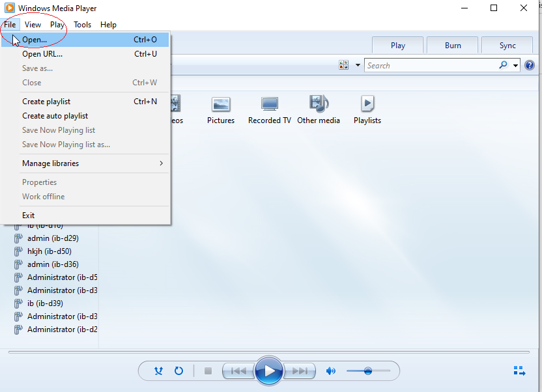
Task: Select Create playlist menu entry
Action: tap(85, 102)
